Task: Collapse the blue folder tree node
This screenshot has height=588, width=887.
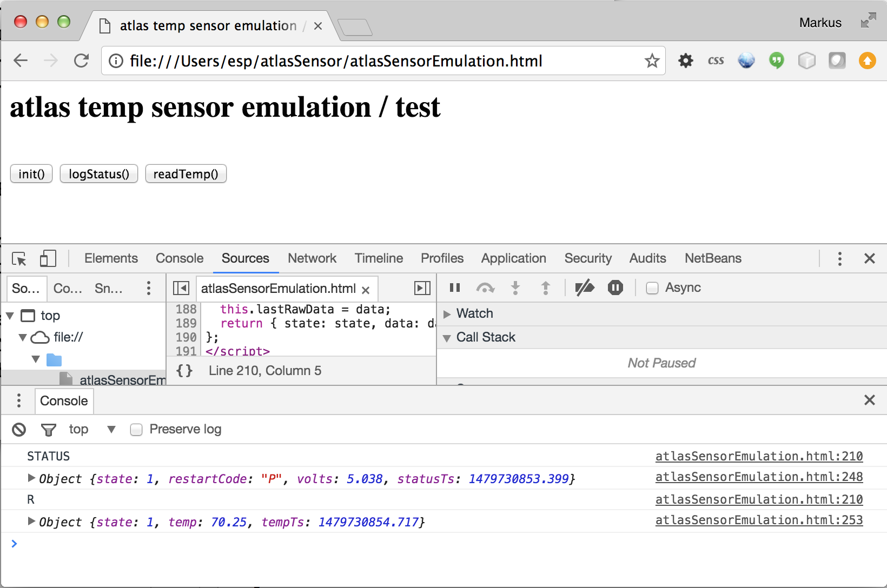Action: pos(36,359)
